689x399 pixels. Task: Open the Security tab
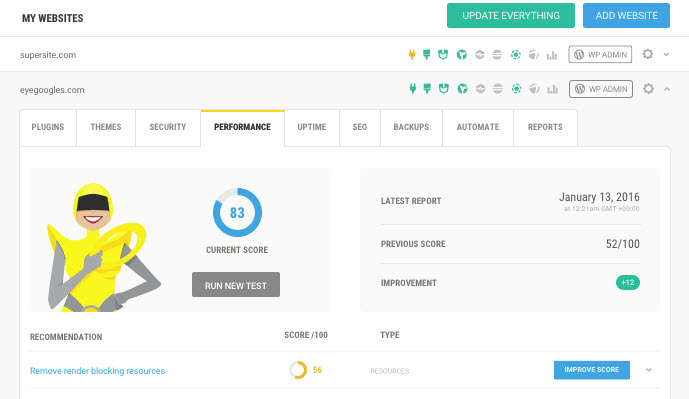[168, 127]
